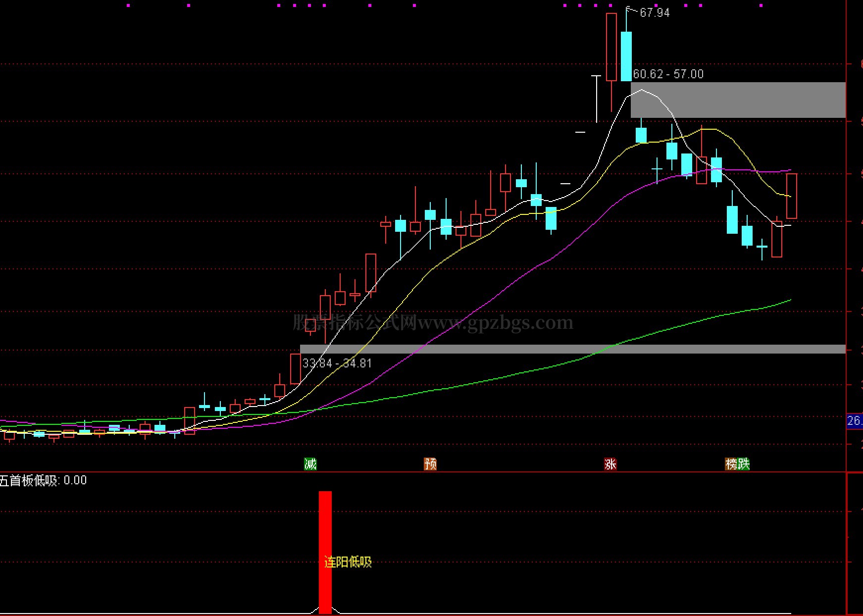Click the blue 26. price tag on axis

[855, 421]
